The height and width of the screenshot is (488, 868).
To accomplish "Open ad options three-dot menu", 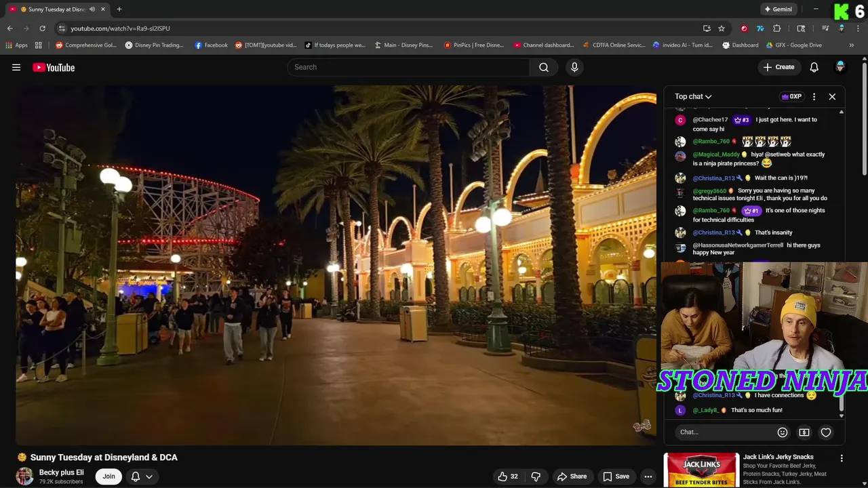I will click(842, 459).
